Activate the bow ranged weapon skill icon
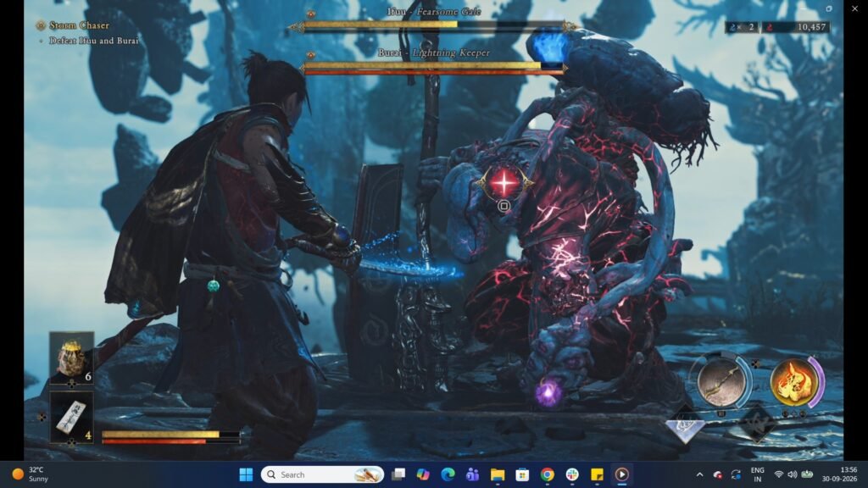 tap(721, 382)
